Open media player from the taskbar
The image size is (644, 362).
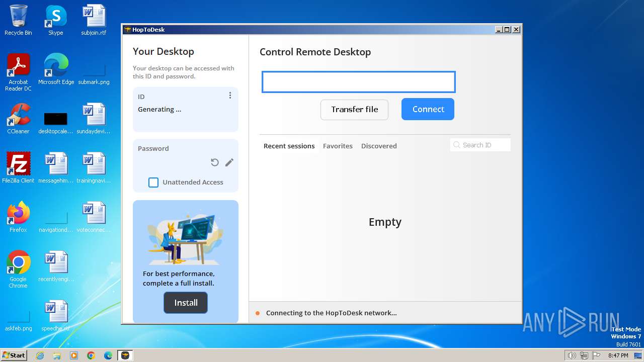coord(74,355)
